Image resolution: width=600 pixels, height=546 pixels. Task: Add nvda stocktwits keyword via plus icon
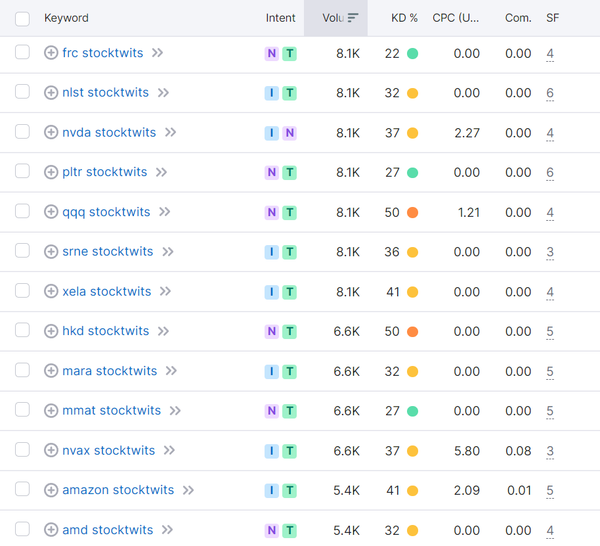click(51, 132)
